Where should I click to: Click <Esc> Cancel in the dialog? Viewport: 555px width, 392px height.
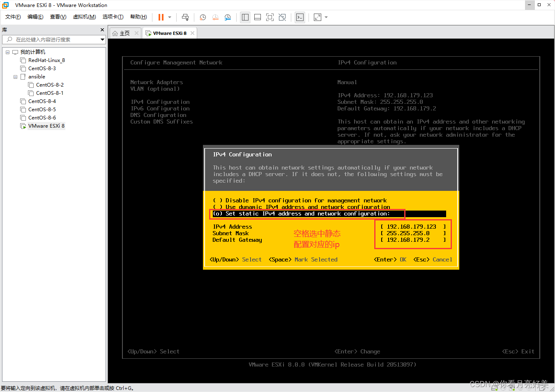(x=433, y=259)
